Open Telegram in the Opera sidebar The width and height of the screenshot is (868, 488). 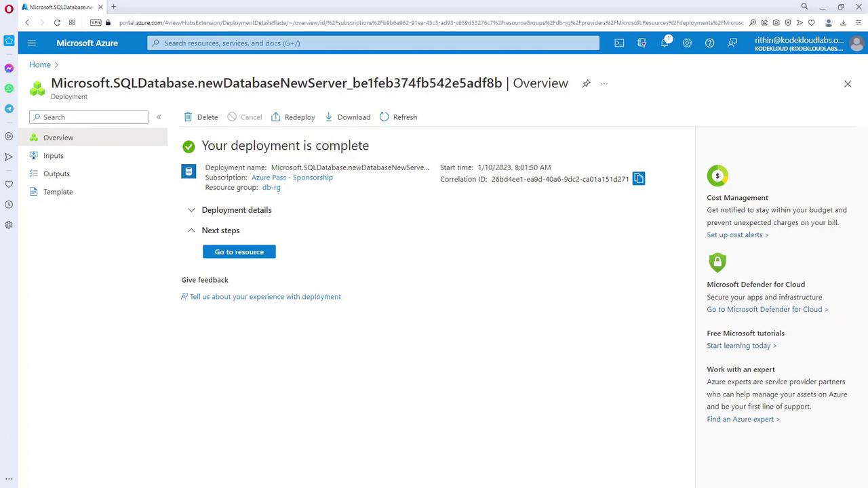pyautogui.click(x=9, y=109)
